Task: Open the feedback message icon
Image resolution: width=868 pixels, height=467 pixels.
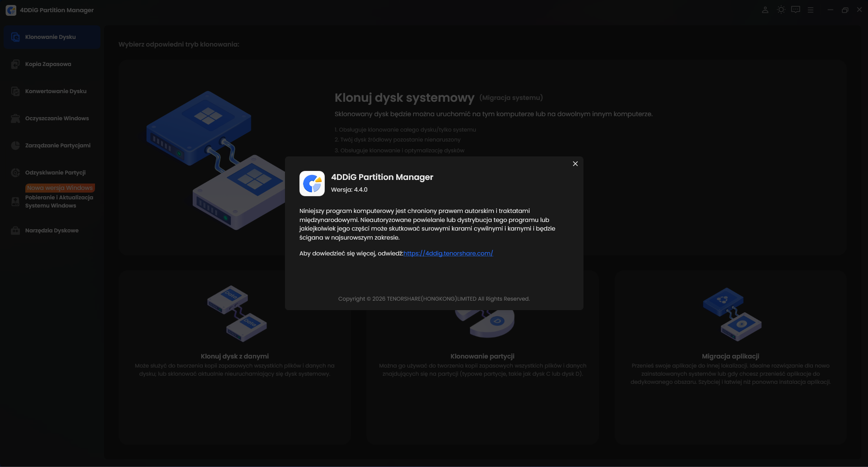Action: click(x=796, y=10)
